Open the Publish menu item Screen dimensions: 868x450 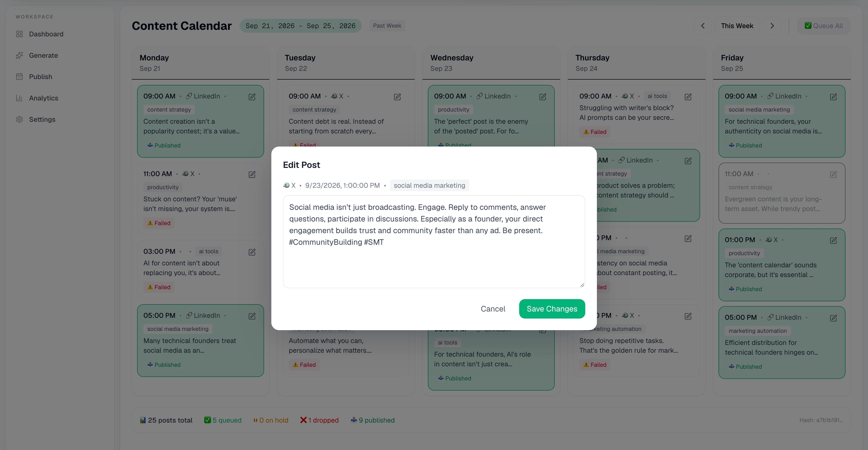tap(40, 77)
